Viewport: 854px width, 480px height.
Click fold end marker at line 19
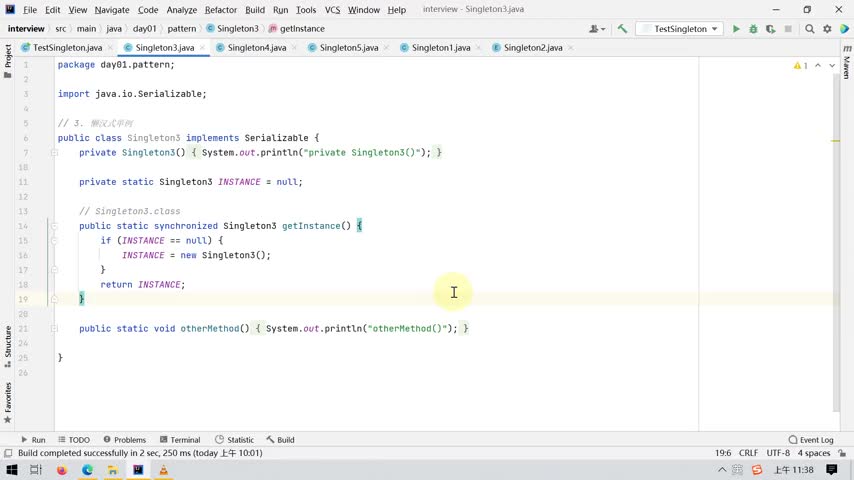[x=54, y=299]
